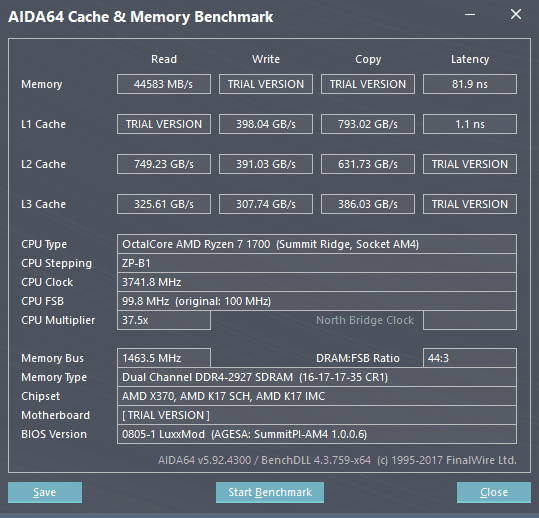
Task: Click the Memory Type DDR4-2927 field
Action: click(x=317, y=377)
